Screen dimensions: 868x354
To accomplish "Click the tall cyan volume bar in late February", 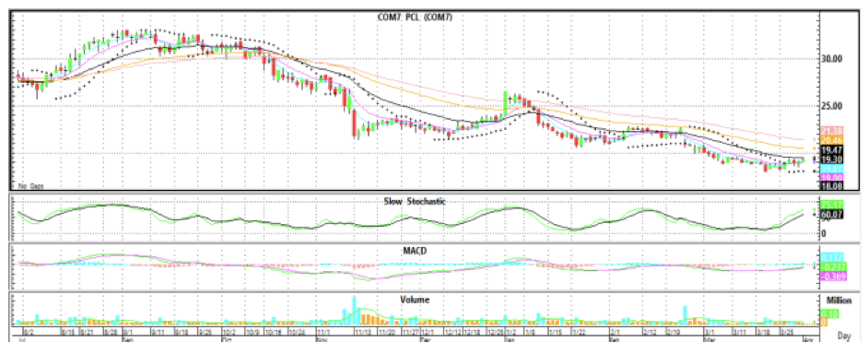I will tap(686, 314).
